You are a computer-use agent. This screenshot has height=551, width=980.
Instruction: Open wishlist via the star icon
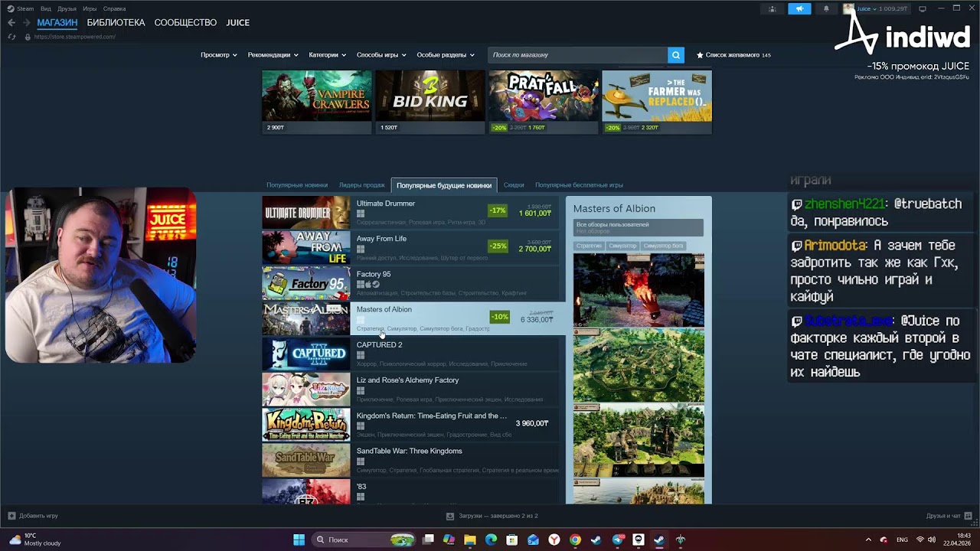point(700,55)
